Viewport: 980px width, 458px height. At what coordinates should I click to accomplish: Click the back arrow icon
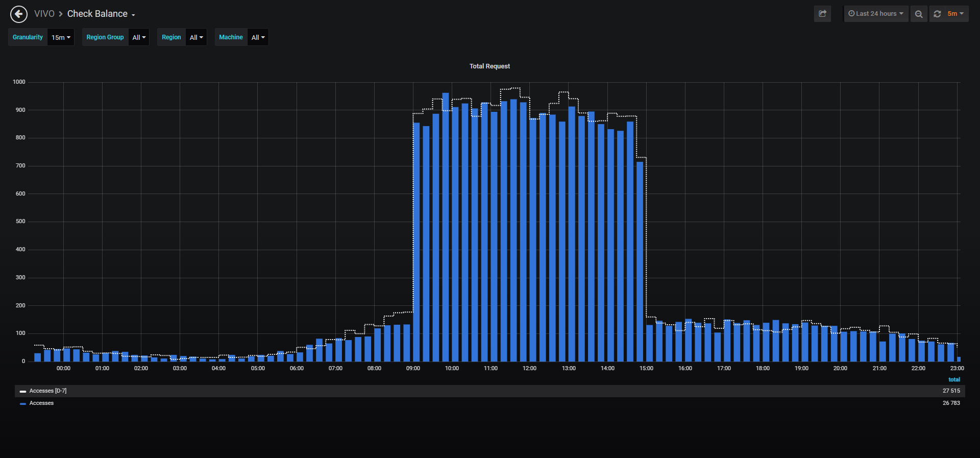(x=19, y=14)
